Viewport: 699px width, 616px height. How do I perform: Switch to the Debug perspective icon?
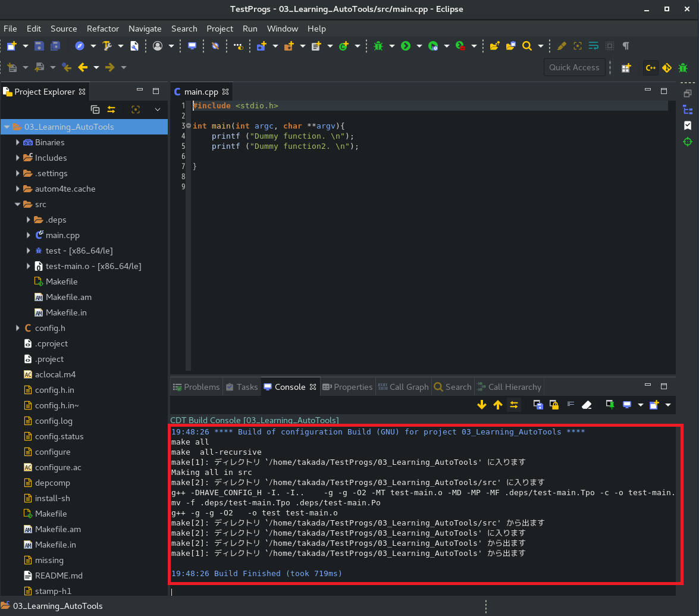(682, 67)
